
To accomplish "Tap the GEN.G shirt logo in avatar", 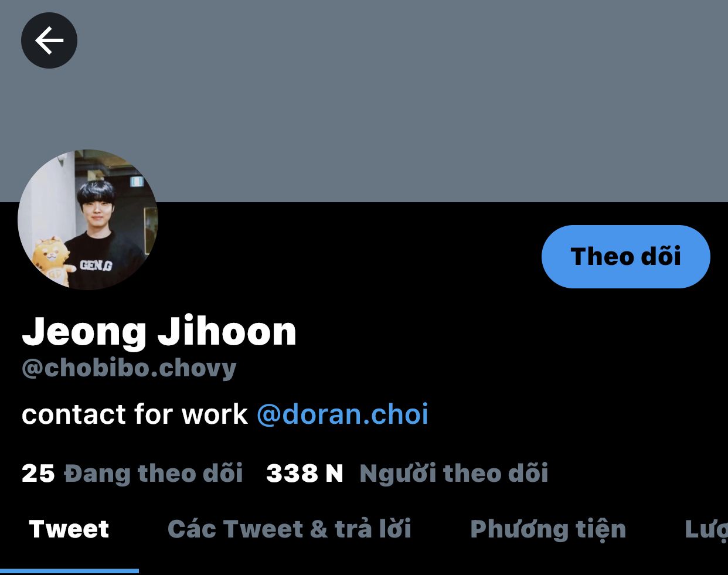I will pos(96,266).
